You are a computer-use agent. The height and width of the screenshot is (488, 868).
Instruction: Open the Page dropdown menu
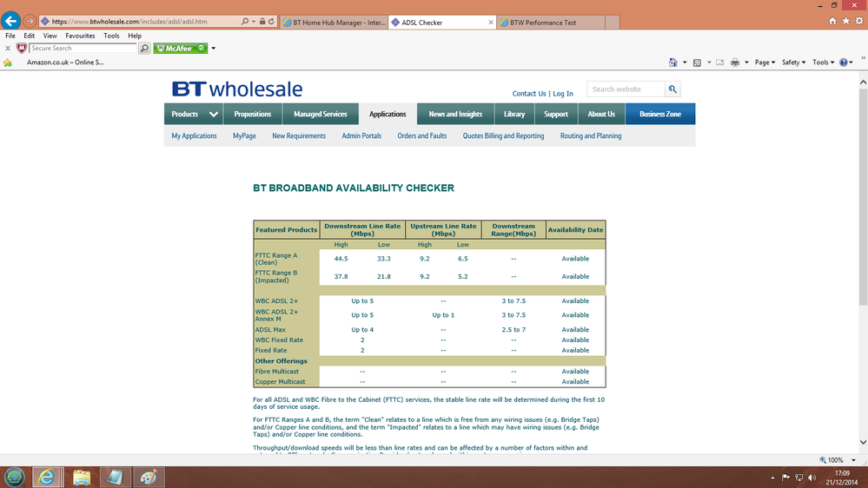(x=765, y=63)
